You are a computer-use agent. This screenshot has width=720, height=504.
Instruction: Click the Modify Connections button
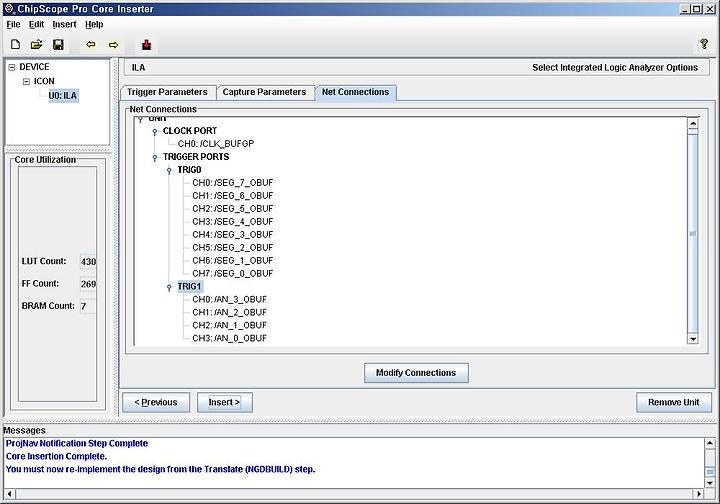416,373
